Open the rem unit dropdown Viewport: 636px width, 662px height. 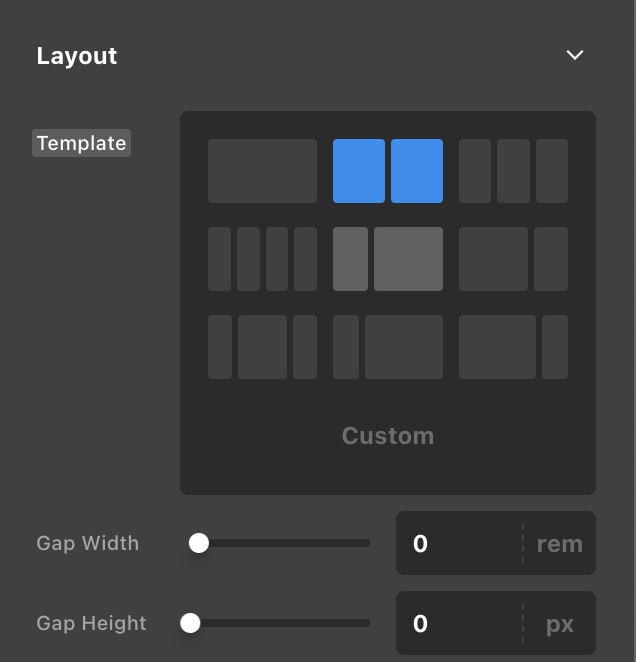559,544
